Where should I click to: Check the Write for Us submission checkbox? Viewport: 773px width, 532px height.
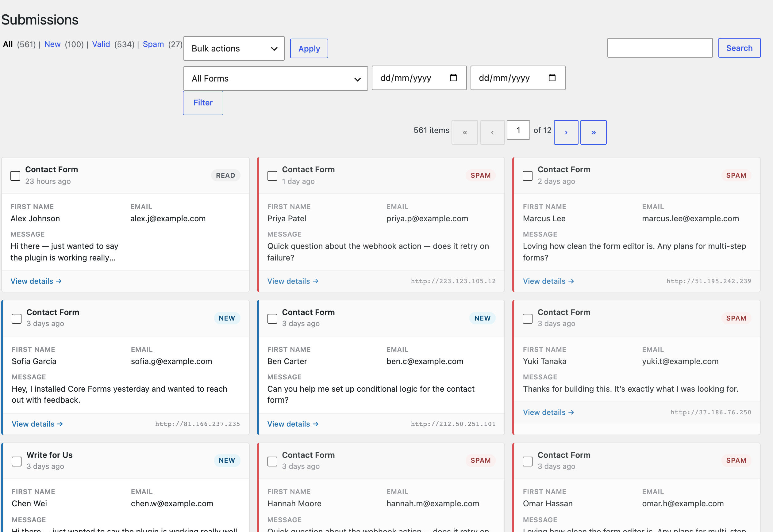tap(16, 461)
